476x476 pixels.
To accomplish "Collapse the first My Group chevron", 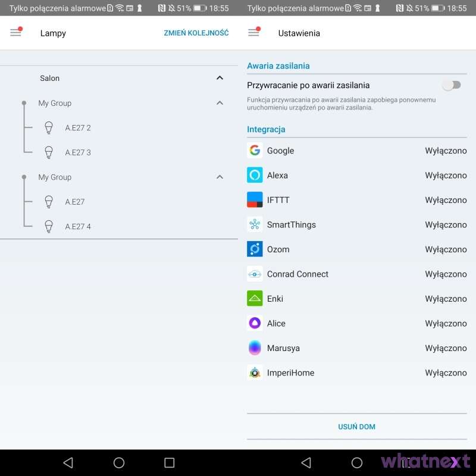I will click(220, 103).
